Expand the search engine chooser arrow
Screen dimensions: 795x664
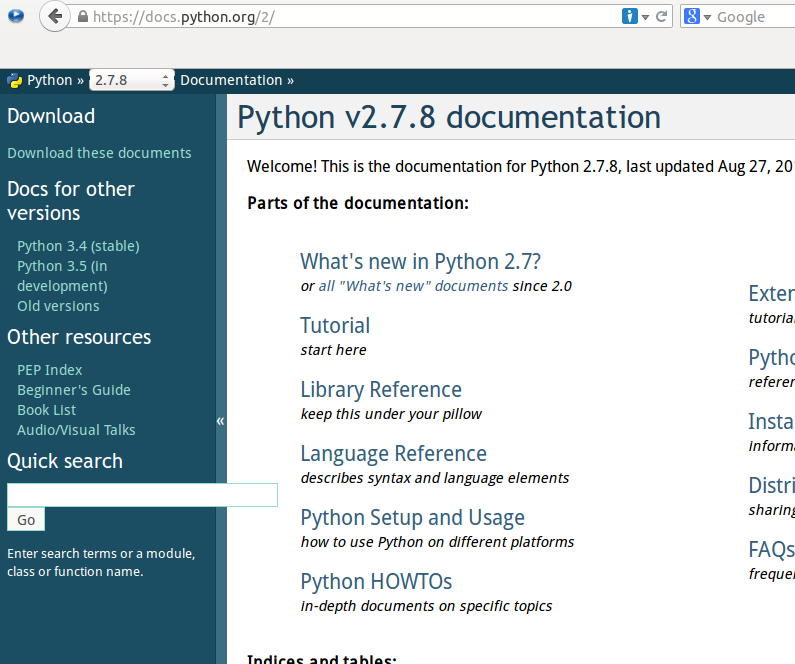tap(707, 18)
